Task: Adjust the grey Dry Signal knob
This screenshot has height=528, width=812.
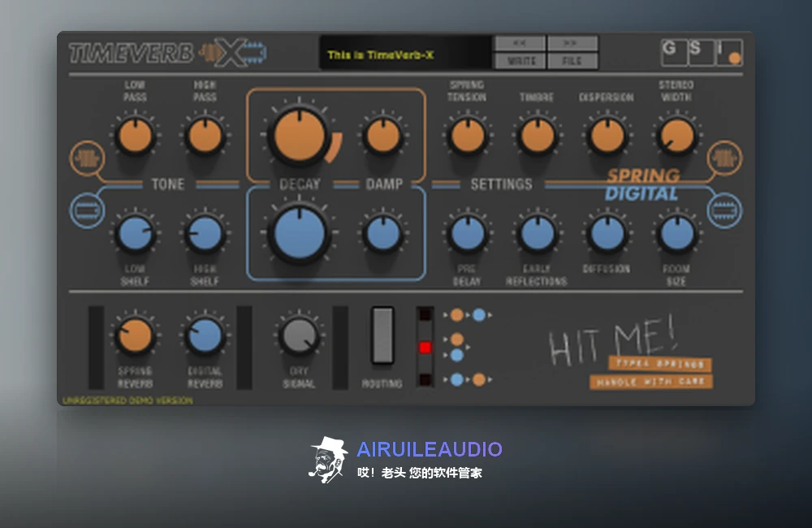Action: coord(299,335)
